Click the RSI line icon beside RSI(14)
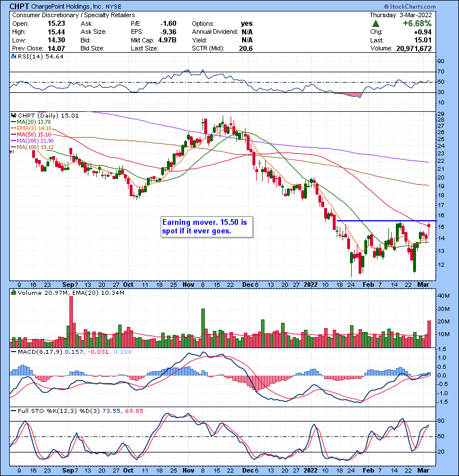 [13, 56]
